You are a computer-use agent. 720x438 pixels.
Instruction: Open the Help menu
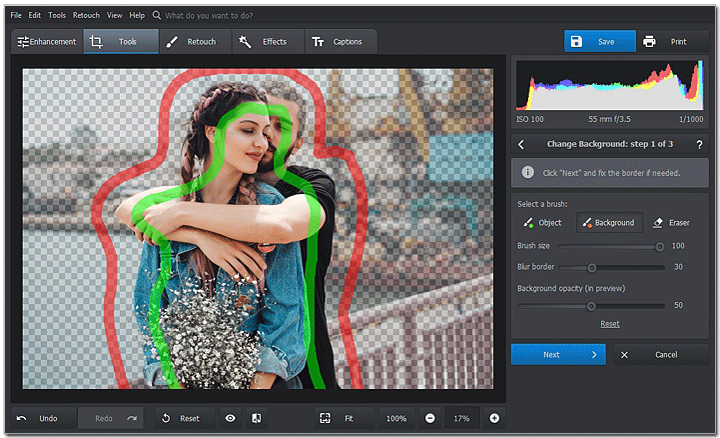tap(137, 15)
